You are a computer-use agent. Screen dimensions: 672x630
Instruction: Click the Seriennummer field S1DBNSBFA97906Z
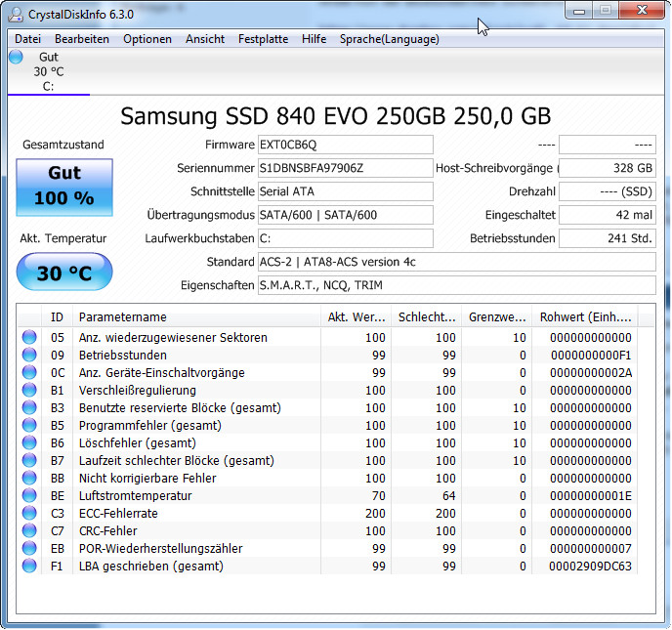346,168
